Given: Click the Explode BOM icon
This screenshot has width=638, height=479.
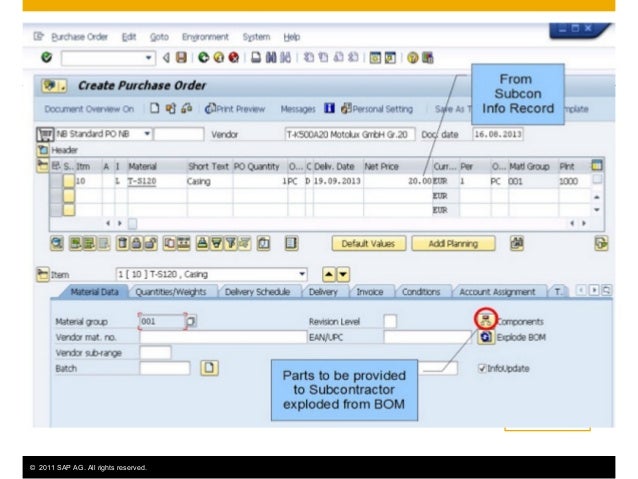Looking at the screenshot, I should click(x=486, y=337).
